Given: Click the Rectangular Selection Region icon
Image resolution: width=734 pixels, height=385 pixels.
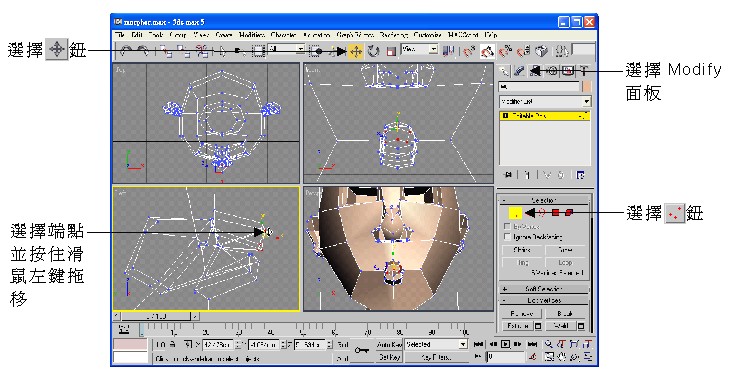Looking at the screenshot, I should tap(258, 51).
